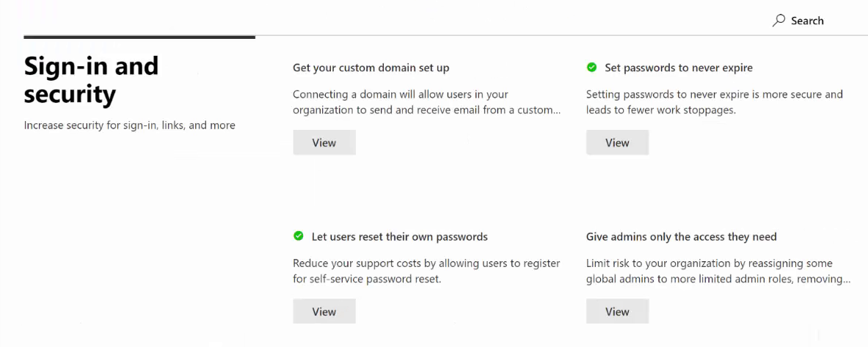Click the Sign-in and security section heading
The width and height of the screenshot is (868, 347).
[x=91, y=80]
